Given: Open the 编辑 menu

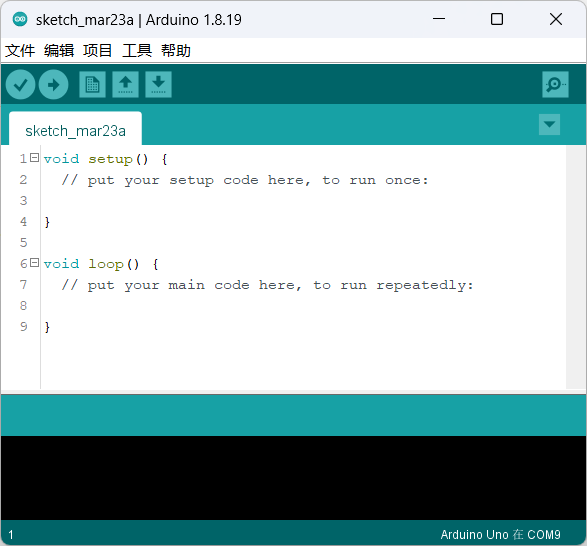Looking at the screenshot, I should coord(59,51).
